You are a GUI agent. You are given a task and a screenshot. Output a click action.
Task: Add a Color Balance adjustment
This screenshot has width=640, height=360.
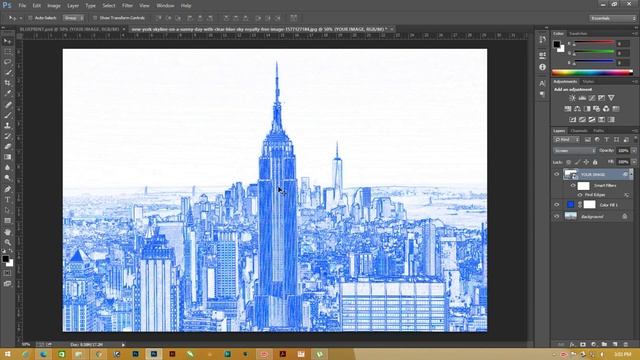[x=577, y=109]
